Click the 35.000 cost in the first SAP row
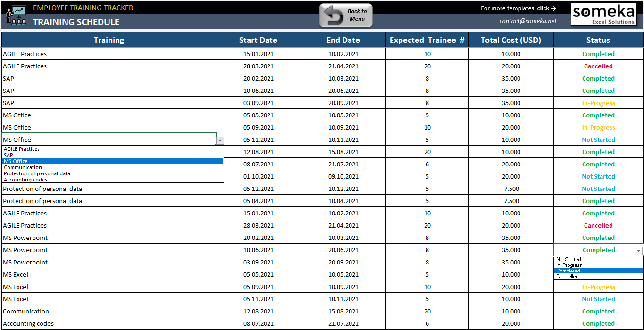Screen dimensions: 644x330 coord(511,78)
